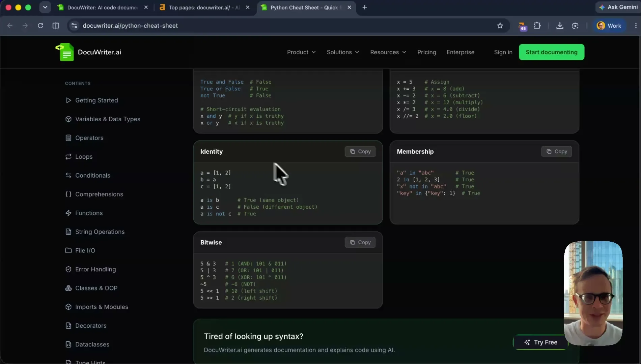Open the browser downloads icon

[x=560, y=26]
